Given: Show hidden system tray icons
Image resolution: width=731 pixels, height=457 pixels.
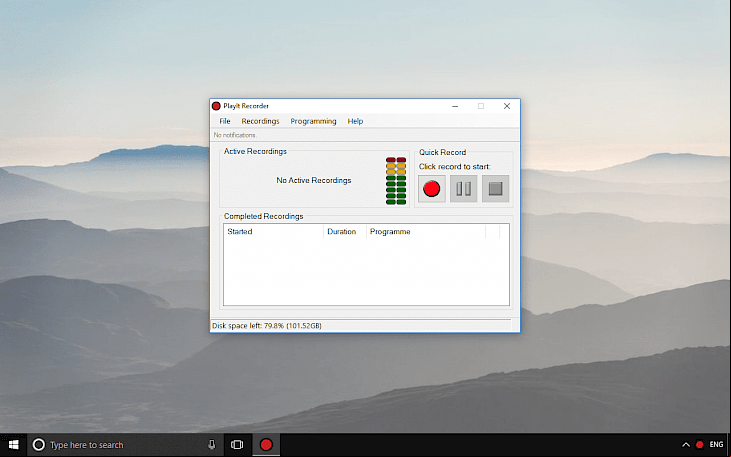Looking at the screenshot, I should 686,445.
